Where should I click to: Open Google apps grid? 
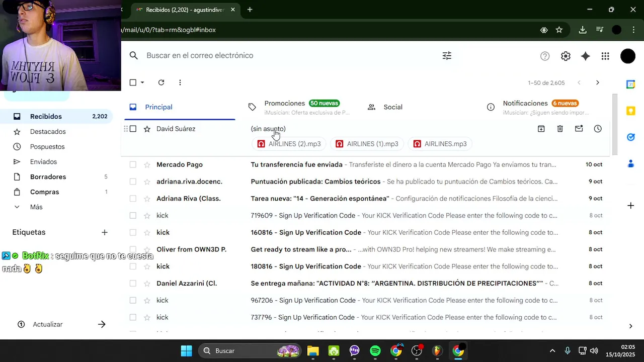click(605, 56)
